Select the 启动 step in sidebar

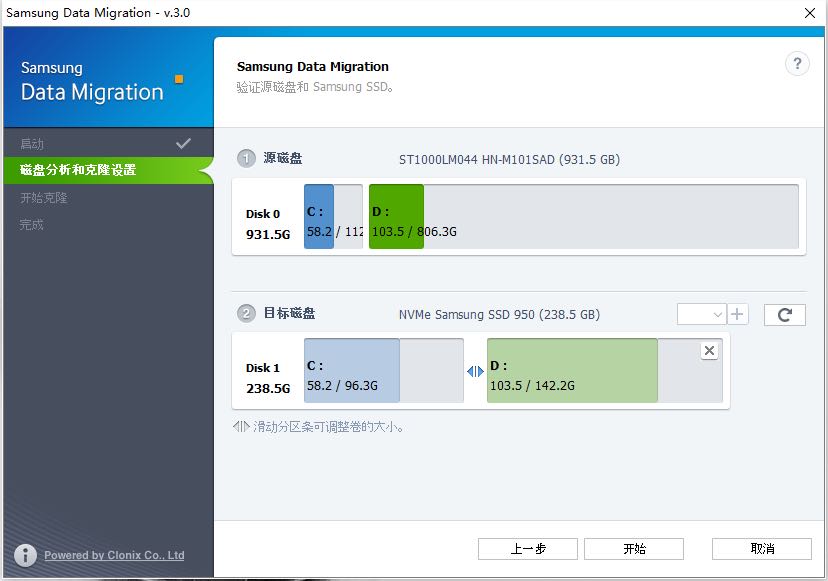[32, 144]
